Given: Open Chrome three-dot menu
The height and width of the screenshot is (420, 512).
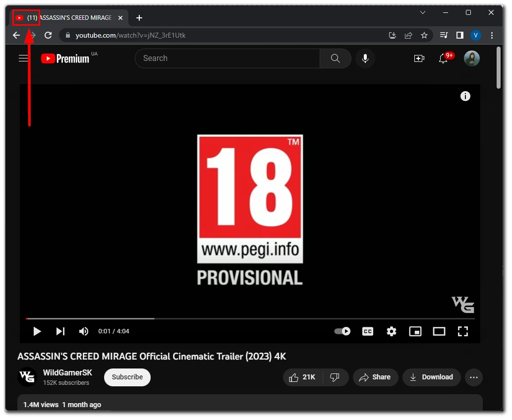Looking at the screenshot, I should 492,35.
